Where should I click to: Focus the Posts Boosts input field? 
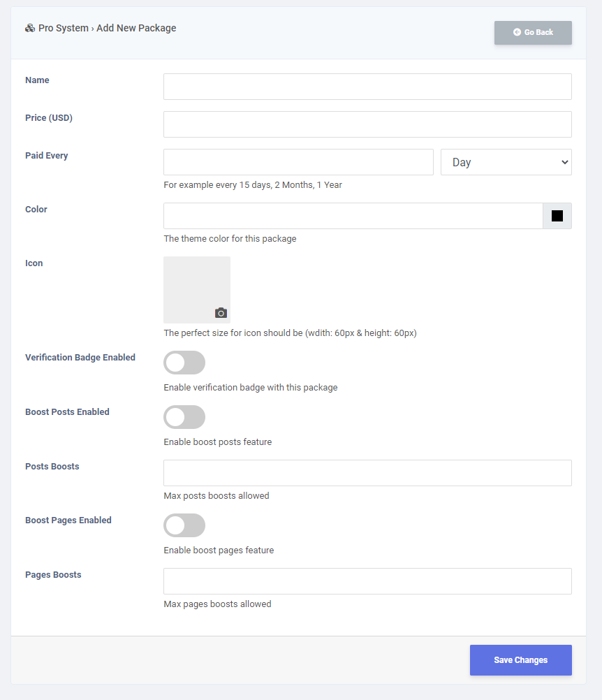pos(367,473)
